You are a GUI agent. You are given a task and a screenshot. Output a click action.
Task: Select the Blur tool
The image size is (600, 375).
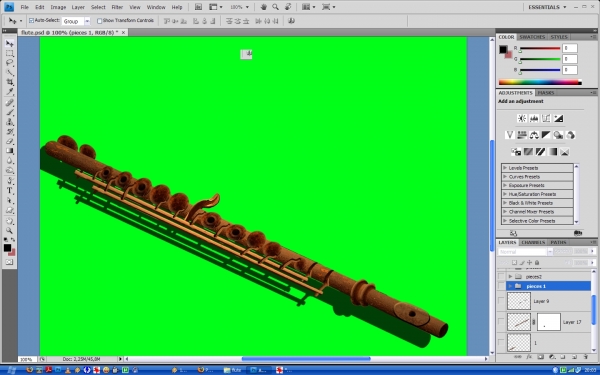point(10,161)
